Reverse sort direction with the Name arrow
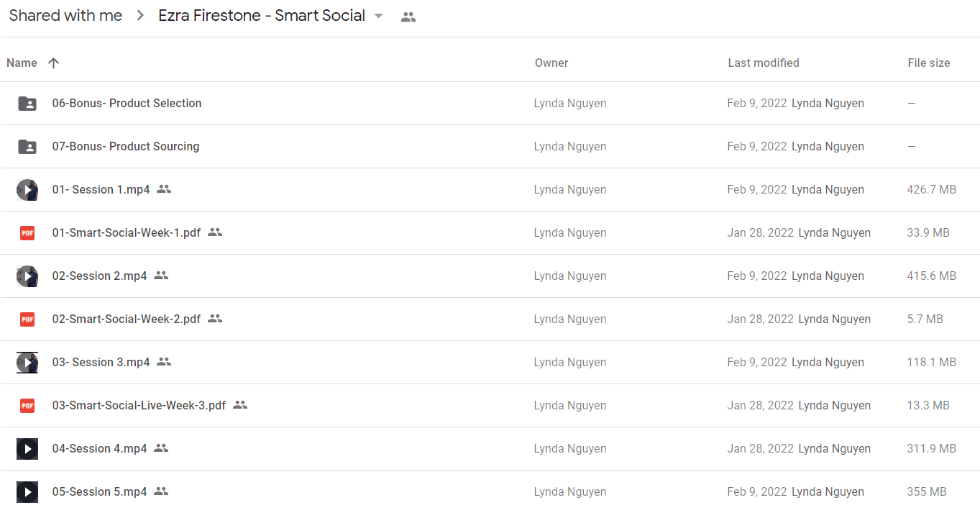Viewport: 980px width, 513px height. point(53,63)
